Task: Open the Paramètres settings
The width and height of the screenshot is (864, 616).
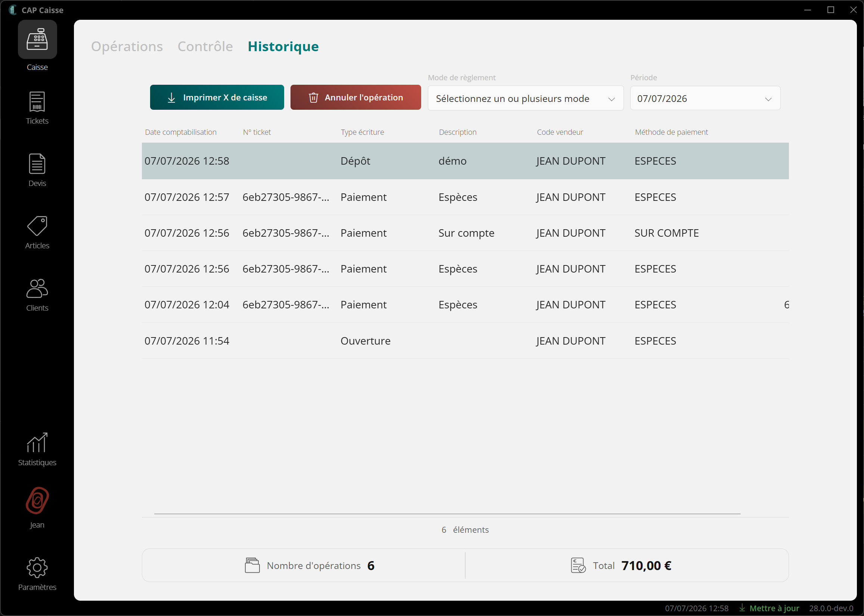Action: click(x=37, y=574)
